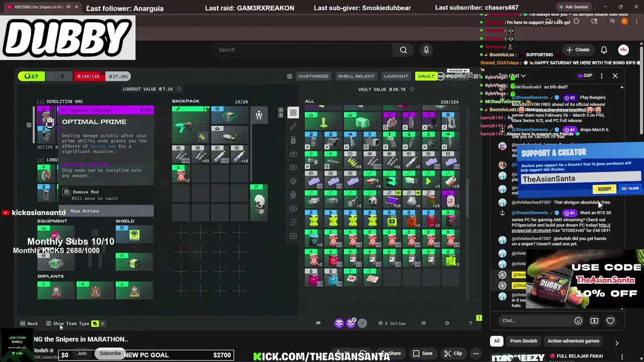Click the in-game Back button

[29, 323]
